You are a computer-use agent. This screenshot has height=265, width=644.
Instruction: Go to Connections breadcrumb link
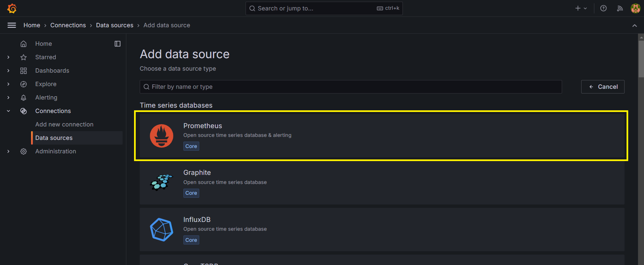(68, 25)
